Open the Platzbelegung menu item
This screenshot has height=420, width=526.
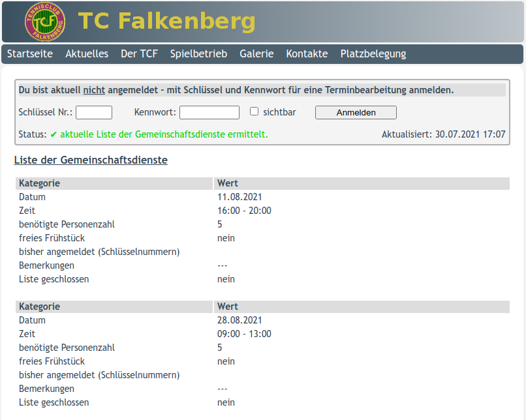click(373, 53)
